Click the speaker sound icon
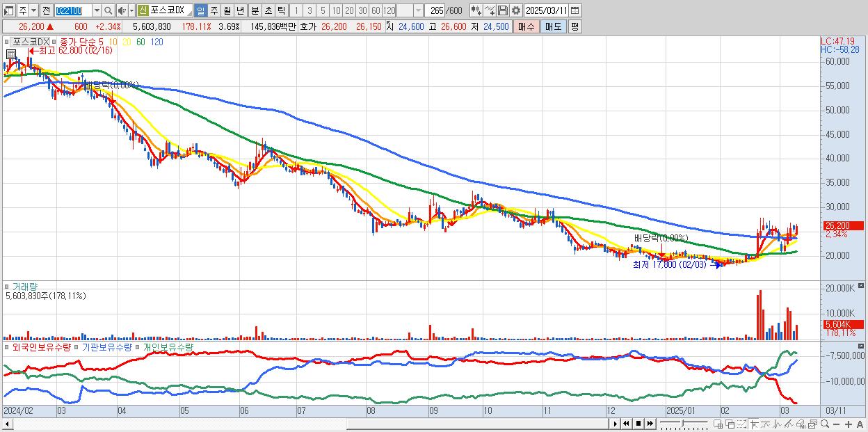 coord(122,10)
